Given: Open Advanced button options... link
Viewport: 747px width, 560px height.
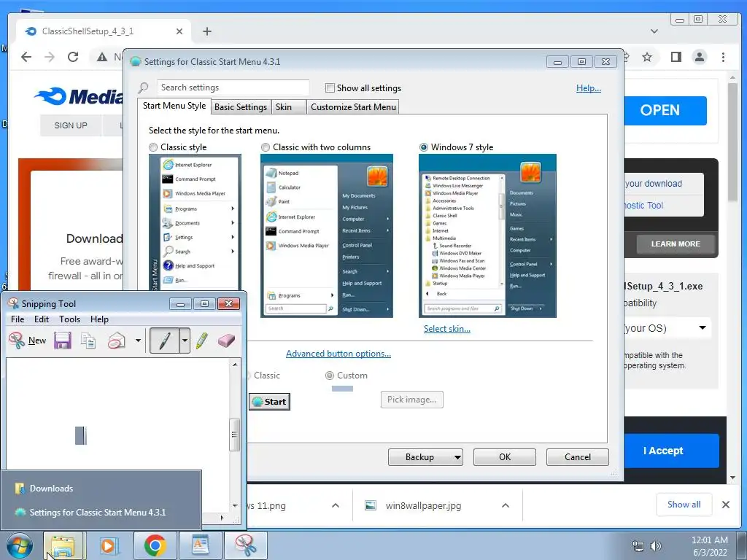Looking at the screenshot, I should tap(338, 354).
